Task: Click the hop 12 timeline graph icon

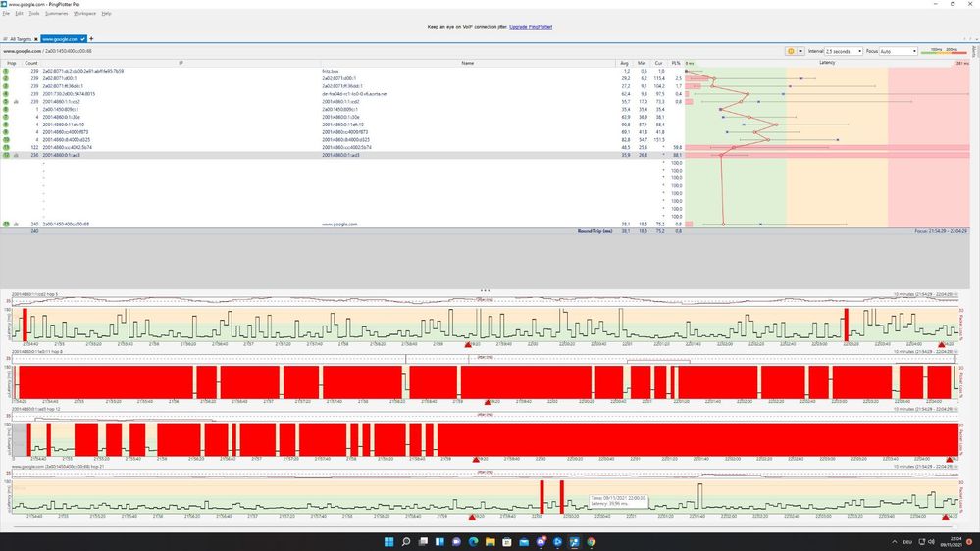Action: tap(16, 155)
